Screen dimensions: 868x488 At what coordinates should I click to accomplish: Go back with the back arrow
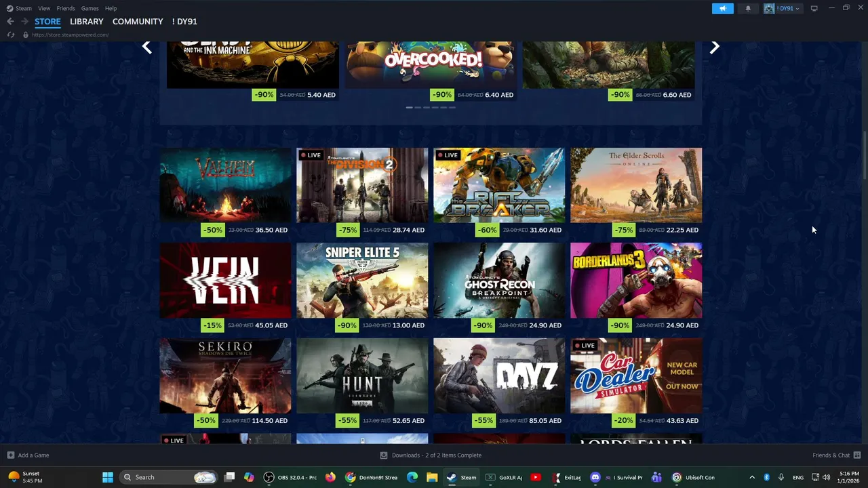pos(10,22)
